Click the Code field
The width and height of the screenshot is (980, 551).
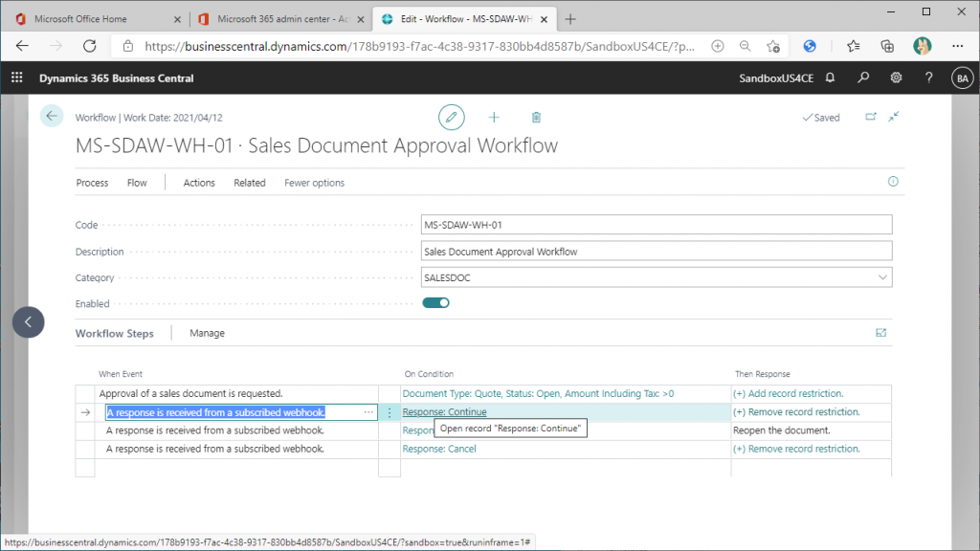(657, 225)
